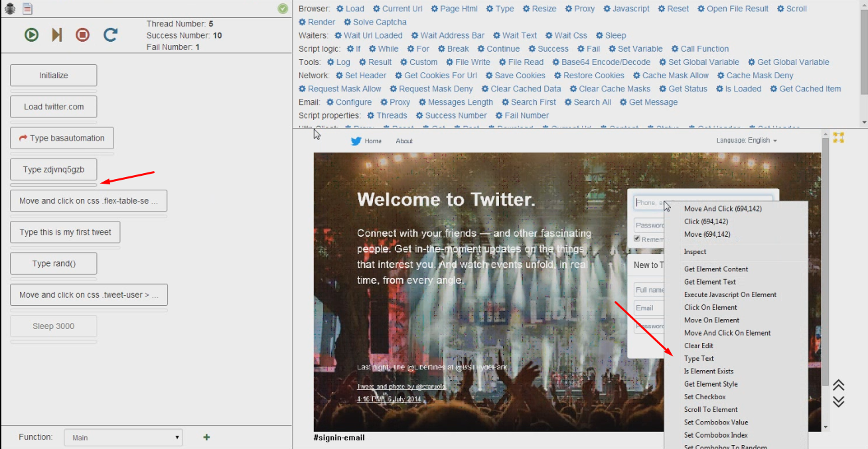The width and height of the screenshot is (868, 449).
Task: Toggle the Remember me checkbox
Action: 637,239
